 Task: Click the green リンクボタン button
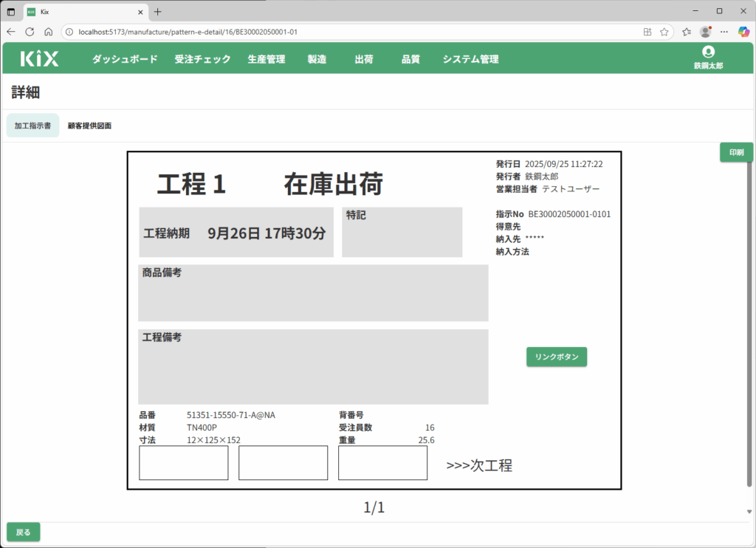[557, 357]
